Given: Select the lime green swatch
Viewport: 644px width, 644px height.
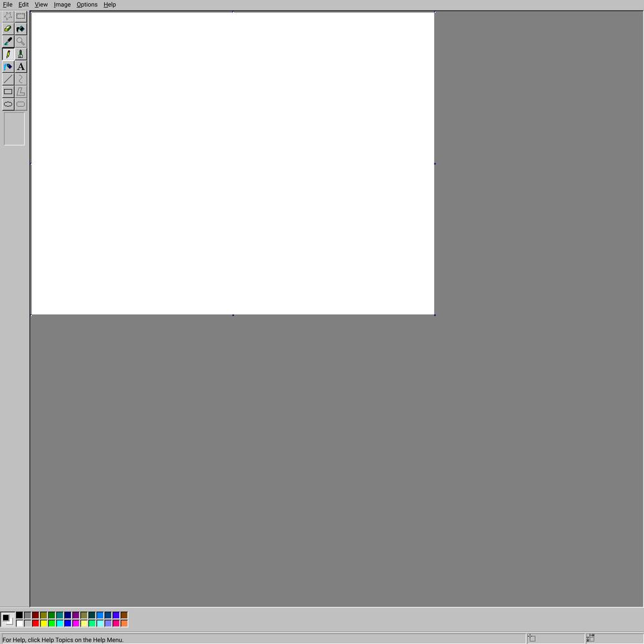Looking at the screenshot, I should pos(52,623).
